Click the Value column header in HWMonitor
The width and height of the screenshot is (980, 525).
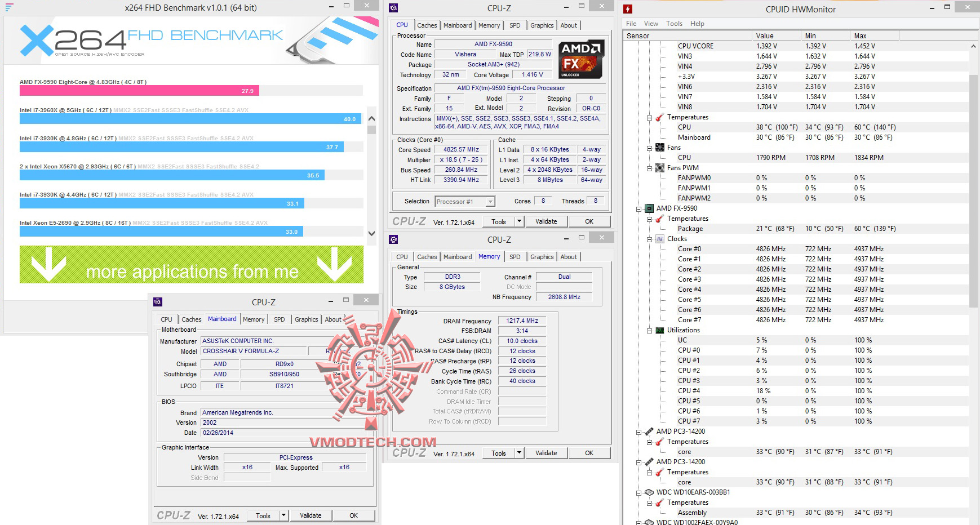click(x=777, y=35)
